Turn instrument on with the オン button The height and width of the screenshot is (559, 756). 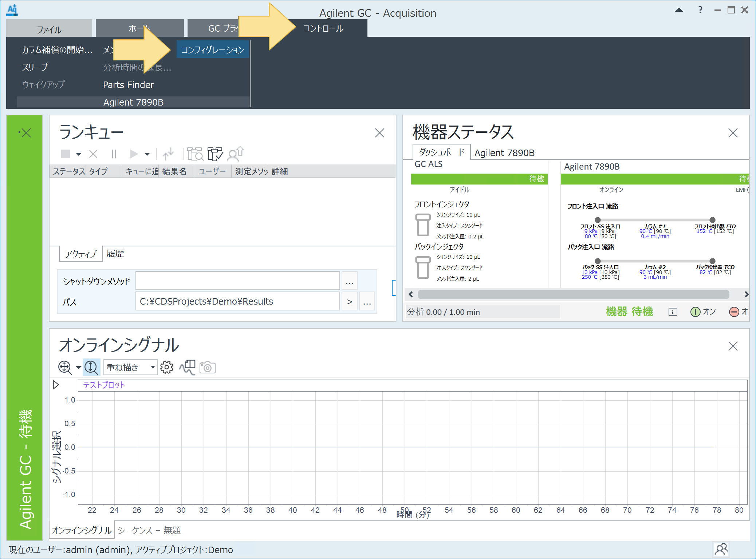[703, 312]
